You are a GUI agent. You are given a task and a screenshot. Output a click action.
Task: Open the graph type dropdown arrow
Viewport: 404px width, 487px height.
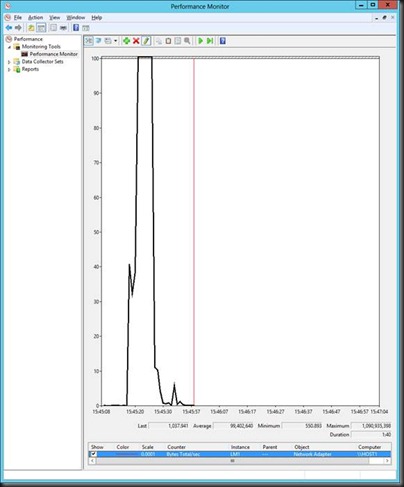click(x=115, y=41)
